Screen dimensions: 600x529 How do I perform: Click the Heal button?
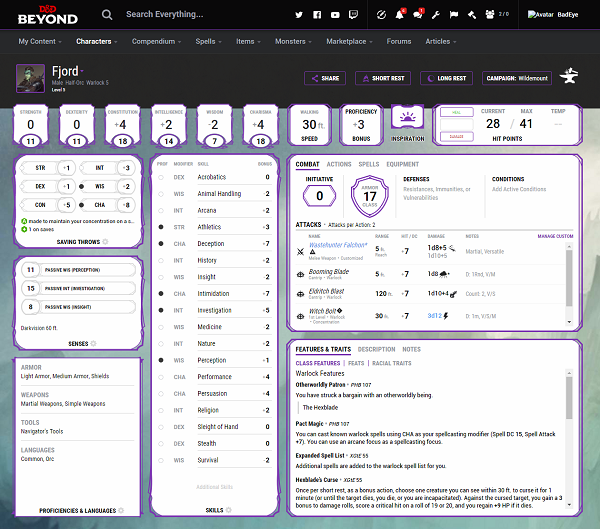[457, 113]
